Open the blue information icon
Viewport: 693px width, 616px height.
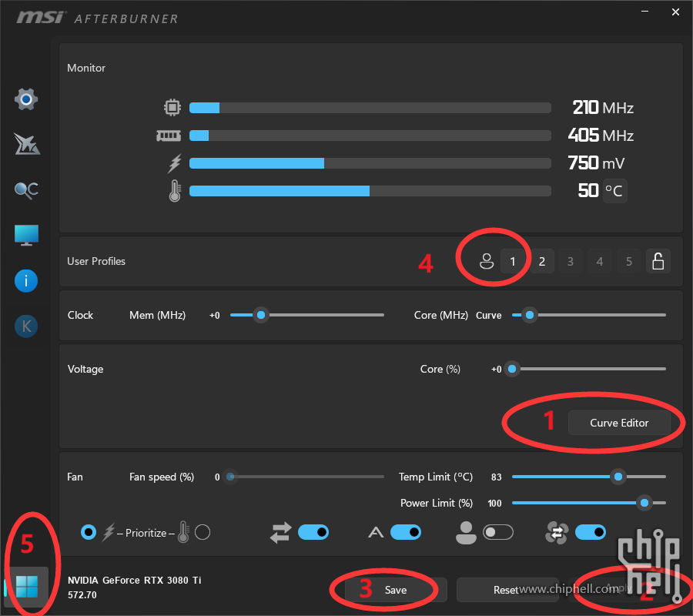[26, 281]
